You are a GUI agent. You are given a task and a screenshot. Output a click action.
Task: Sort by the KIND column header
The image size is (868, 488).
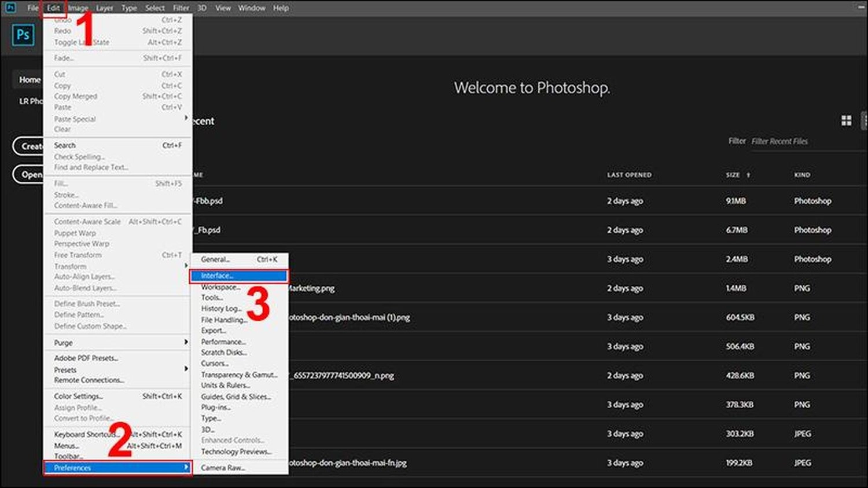coord(802,175)
